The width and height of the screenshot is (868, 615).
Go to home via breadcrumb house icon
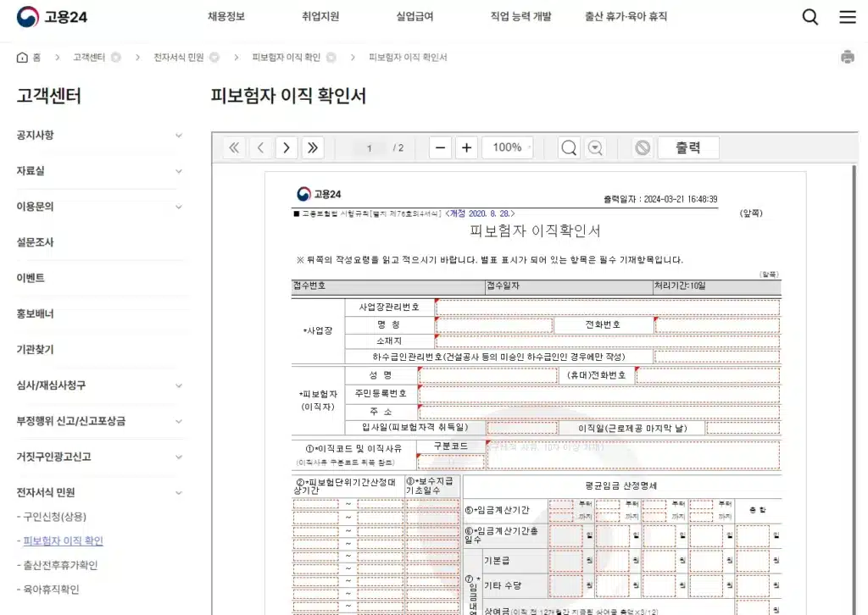(22, 57)
